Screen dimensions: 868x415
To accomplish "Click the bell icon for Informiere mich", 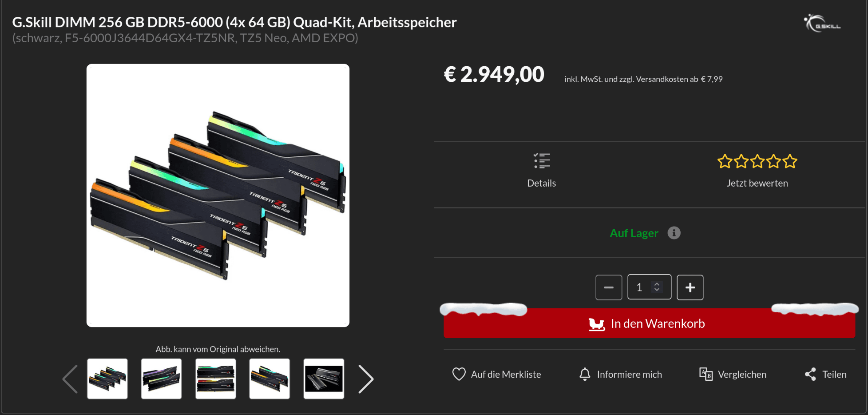I will click(585, 374).
